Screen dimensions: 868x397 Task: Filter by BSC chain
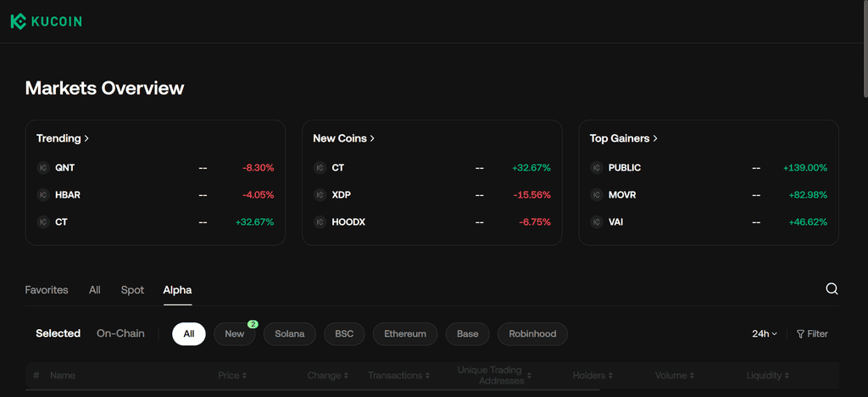pyautogui.click(x=344, y=334)
